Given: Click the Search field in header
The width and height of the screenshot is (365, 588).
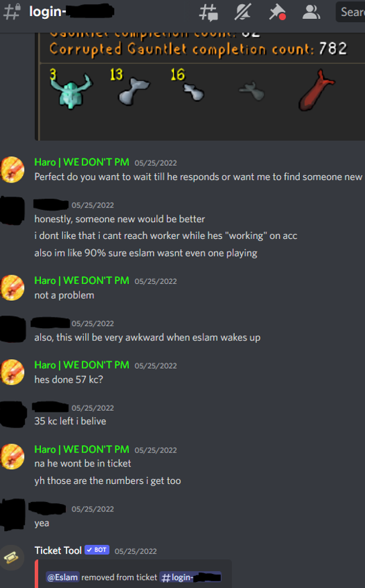Looking at the screenshot, I should (350, 12).
